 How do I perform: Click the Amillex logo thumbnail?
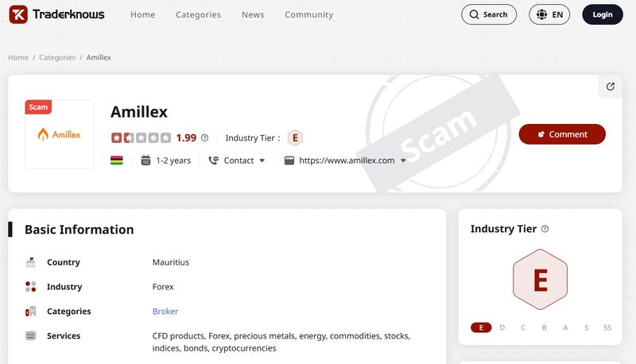[x=59, y=134]
